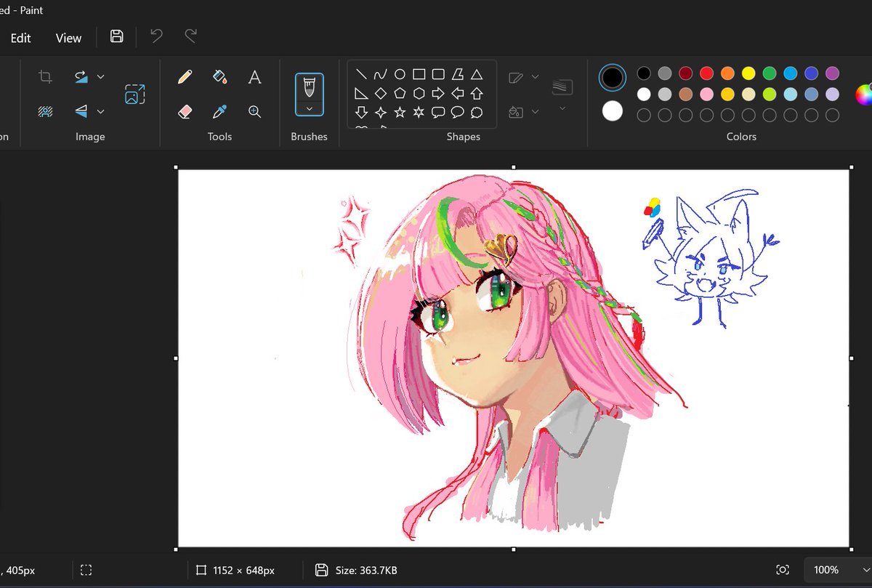The image size is (872, 588).
Task: Select the Oval callout shape
Action: (458, 113)
